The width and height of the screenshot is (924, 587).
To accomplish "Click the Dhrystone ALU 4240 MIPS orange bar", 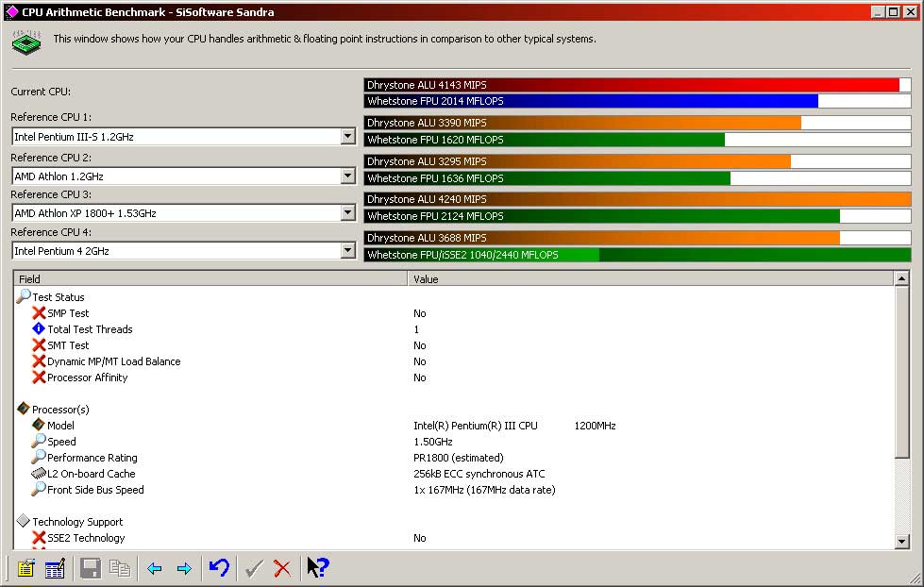I will (x=638, y=199).
